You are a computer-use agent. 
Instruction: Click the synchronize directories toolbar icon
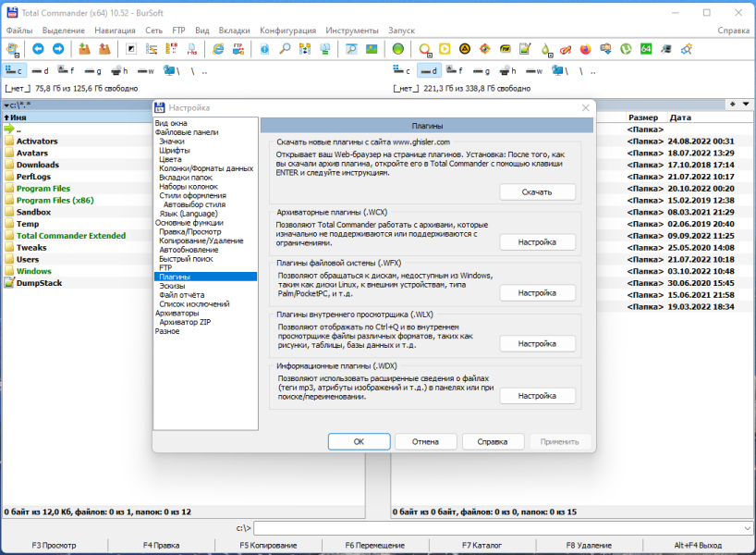tap(305, 49)
